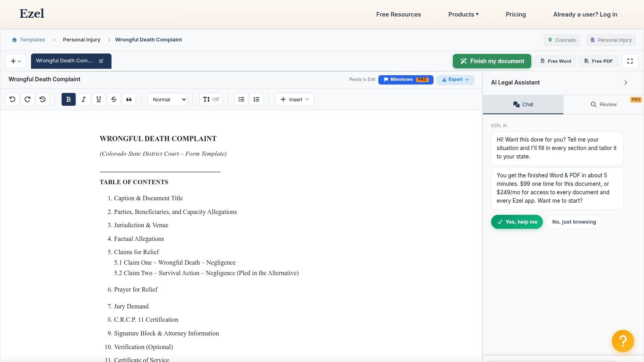Toggle underline formatting
The height and width of the screenshot is (362, 644).
click(99, 99)
